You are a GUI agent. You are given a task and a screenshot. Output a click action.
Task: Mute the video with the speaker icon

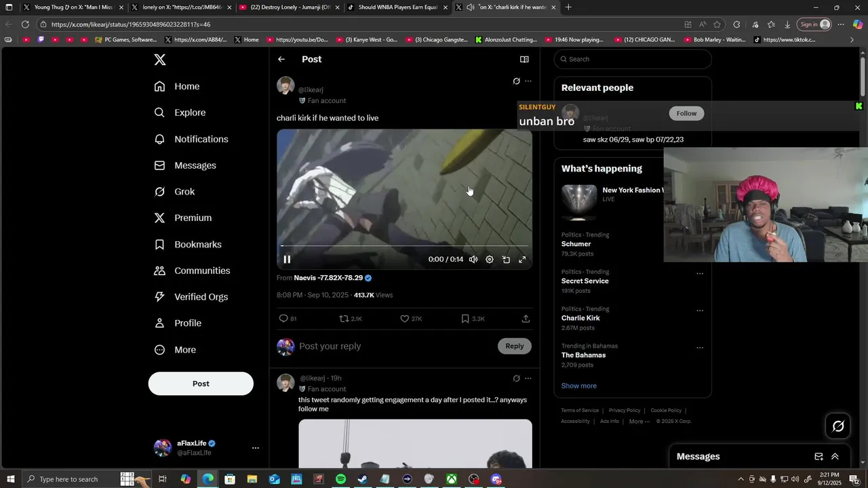point(473,260)
